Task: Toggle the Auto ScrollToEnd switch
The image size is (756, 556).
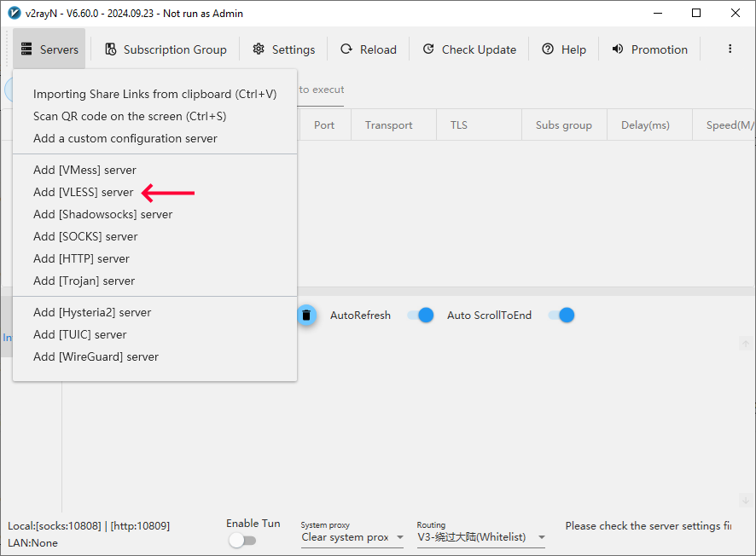Action: coord(561,316)
